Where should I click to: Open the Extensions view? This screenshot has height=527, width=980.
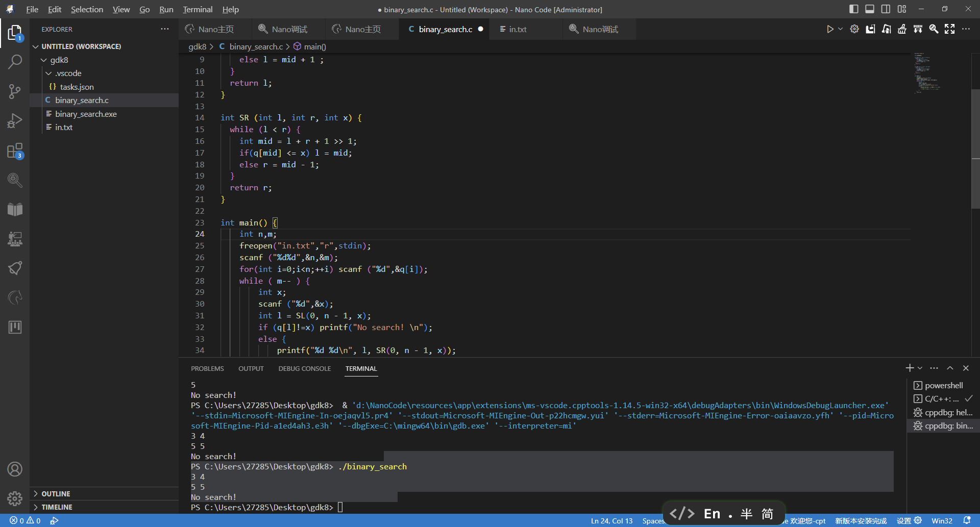[15, 150]
